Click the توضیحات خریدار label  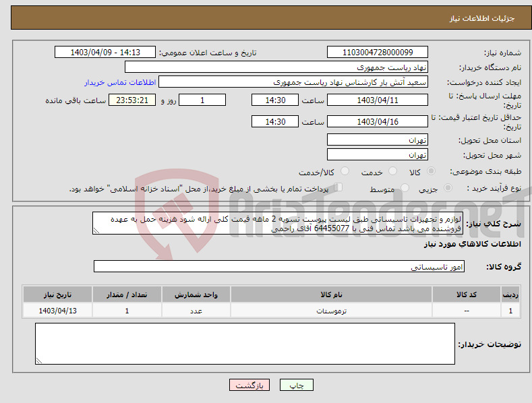click(490, 344)
